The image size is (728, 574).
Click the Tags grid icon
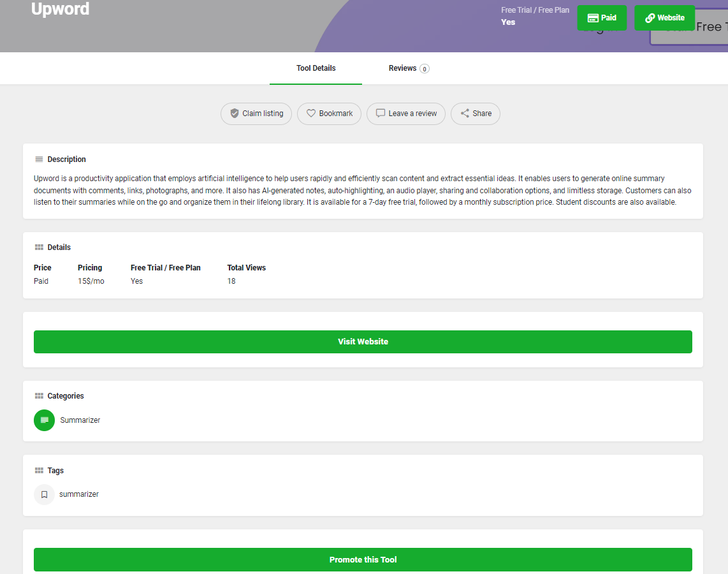(x=39, y=471)
